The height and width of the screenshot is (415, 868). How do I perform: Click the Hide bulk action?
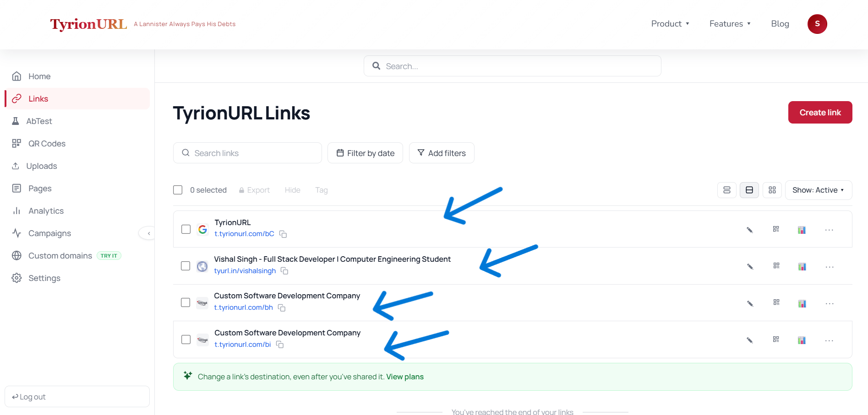pyautogui.click(x=292, y=190)
